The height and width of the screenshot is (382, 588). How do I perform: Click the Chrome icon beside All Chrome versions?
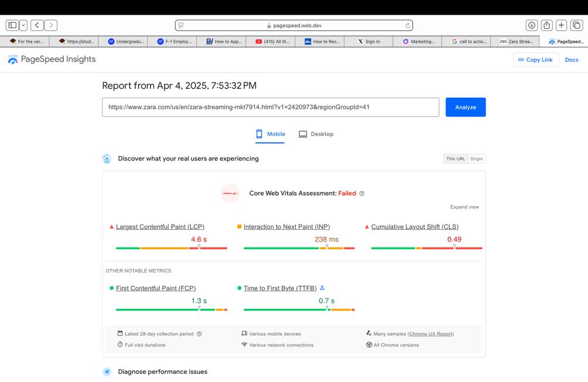click(369, 345)
